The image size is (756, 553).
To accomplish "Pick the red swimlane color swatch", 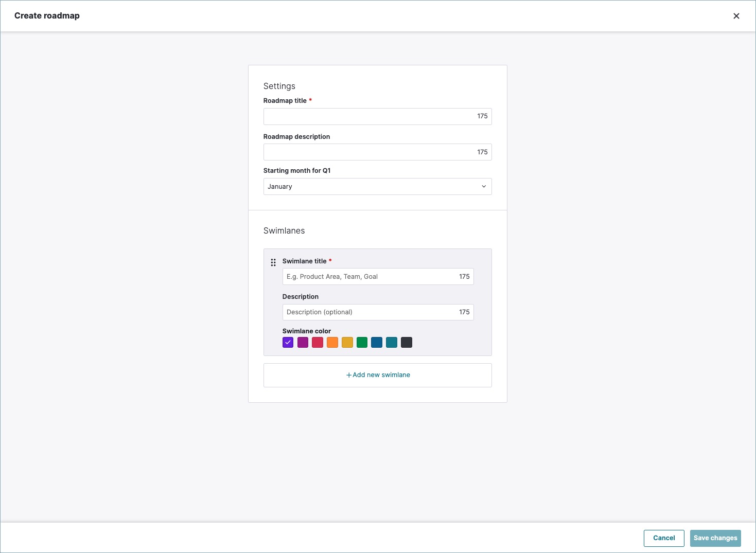I will (x=318, y=343).
